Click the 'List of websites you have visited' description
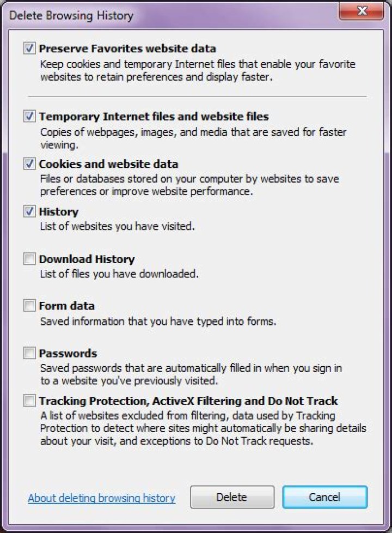 [118, 226]
